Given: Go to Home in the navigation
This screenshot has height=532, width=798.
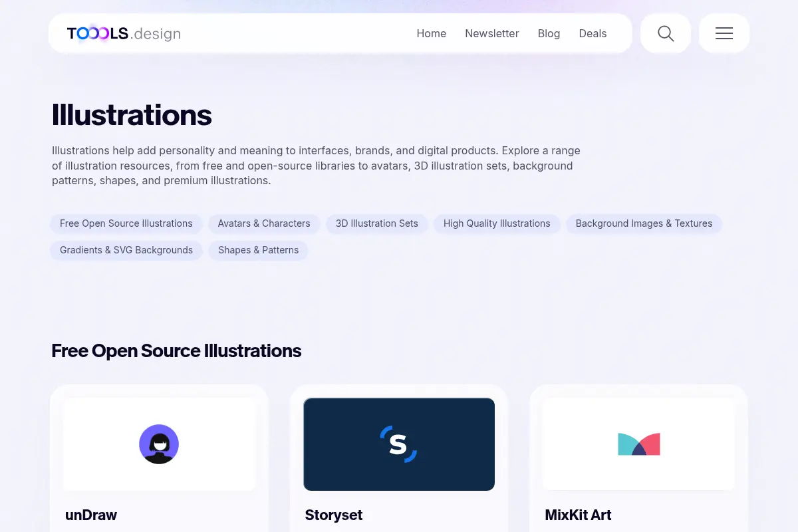Looking at the screenshot, I should pyautogui.click(x=432, y=33).
